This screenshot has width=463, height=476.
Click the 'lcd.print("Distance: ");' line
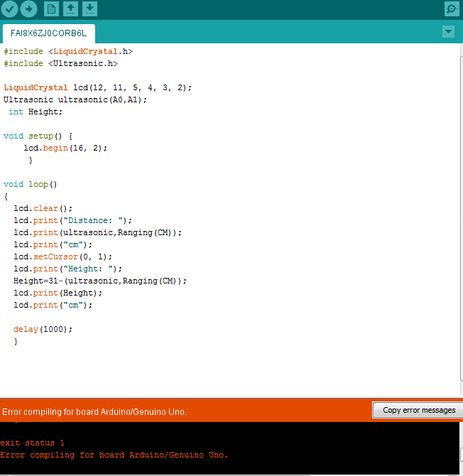pyautogui.click(x=73, y=221)
